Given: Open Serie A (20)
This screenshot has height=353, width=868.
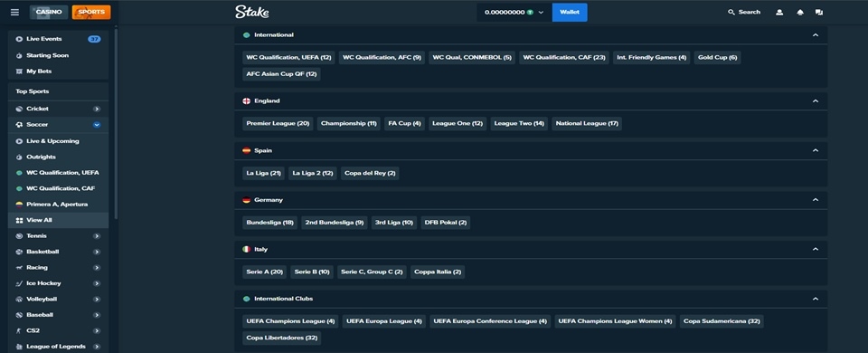Looking at the screenshot, I should (x=265, y=272).
